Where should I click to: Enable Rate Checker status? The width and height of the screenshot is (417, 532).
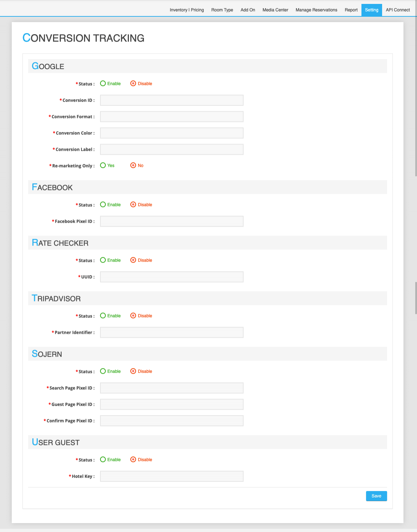click(x=103, y=260)
